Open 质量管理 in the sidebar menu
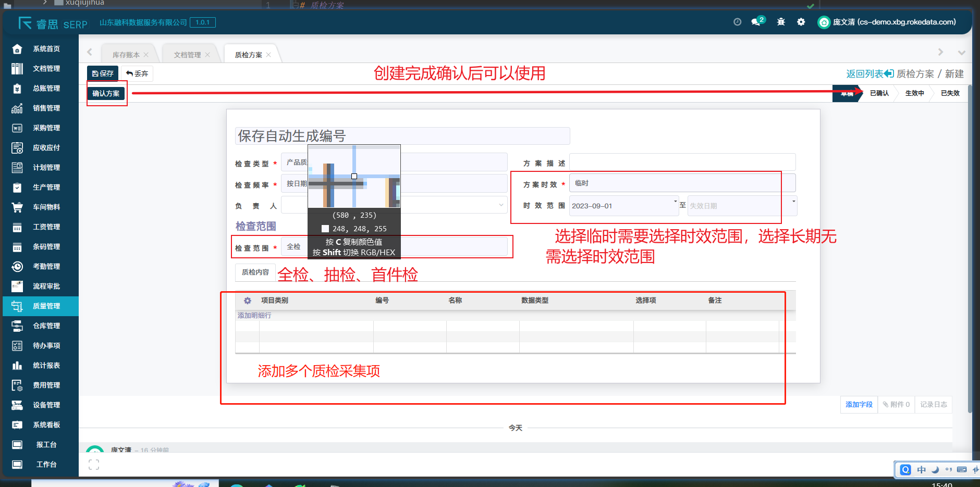980x487 pixels. pyautogui.click(x=46, y=306)
